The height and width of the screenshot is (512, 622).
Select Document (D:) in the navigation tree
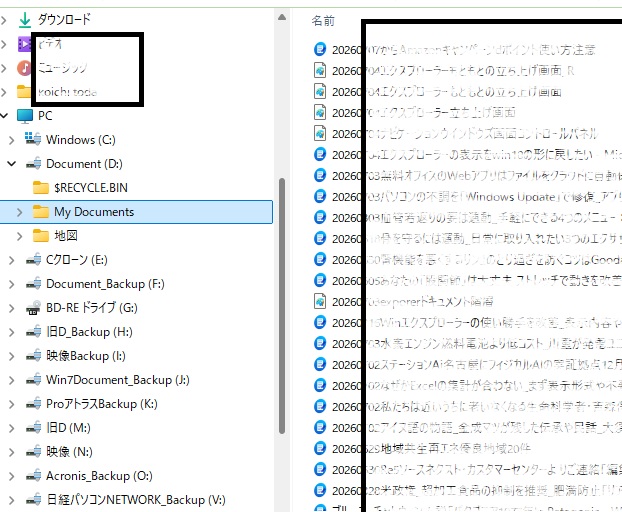(84, 164)
